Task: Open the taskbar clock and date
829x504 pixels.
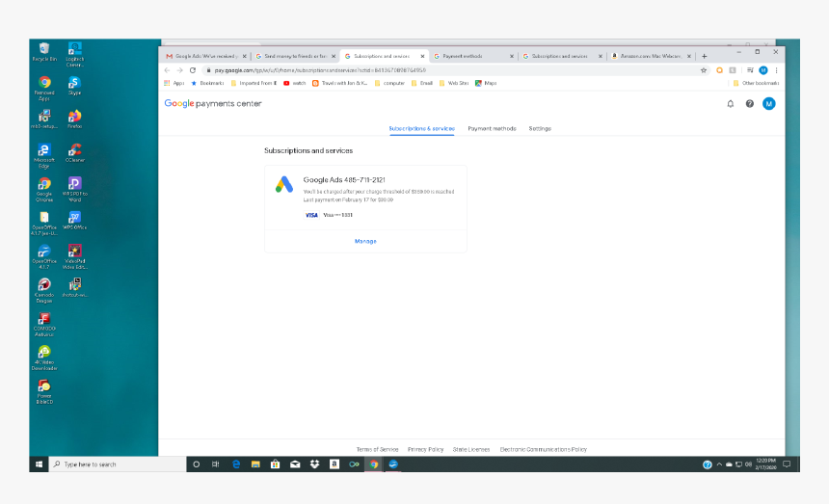Action: point(765,464)
